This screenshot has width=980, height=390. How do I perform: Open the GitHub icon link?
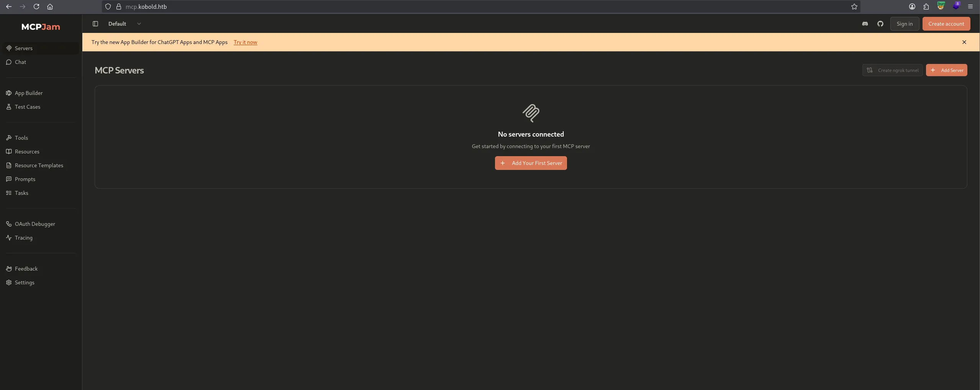point(880,24)
